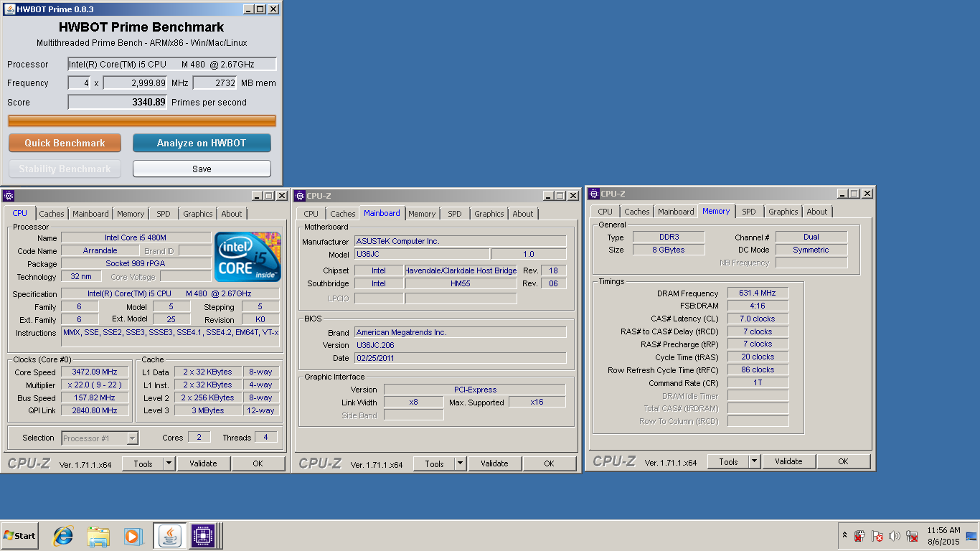The height and width of the screenshot is (551, 980).
Task: Click OK in the CPU window
Action: click(258, 463)
